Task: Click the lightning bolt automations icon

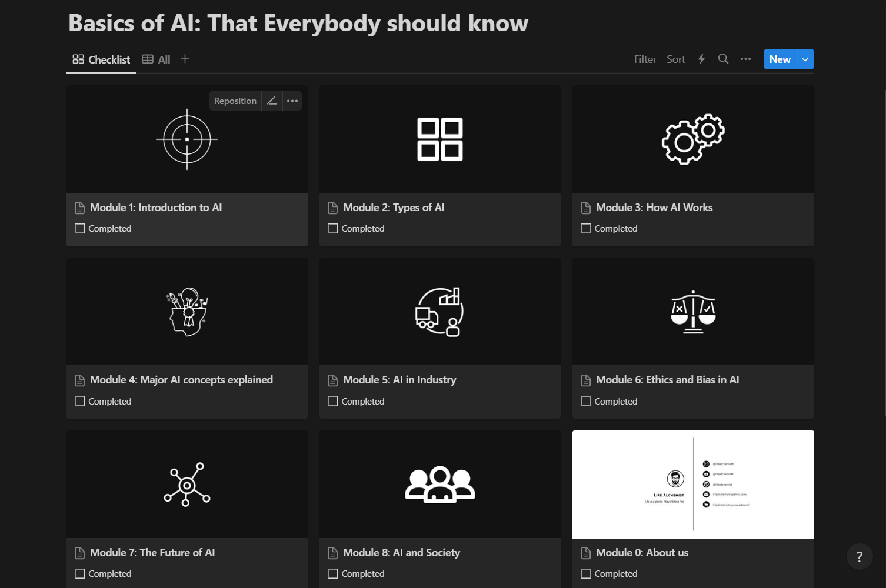Action: tap(701, 59)
